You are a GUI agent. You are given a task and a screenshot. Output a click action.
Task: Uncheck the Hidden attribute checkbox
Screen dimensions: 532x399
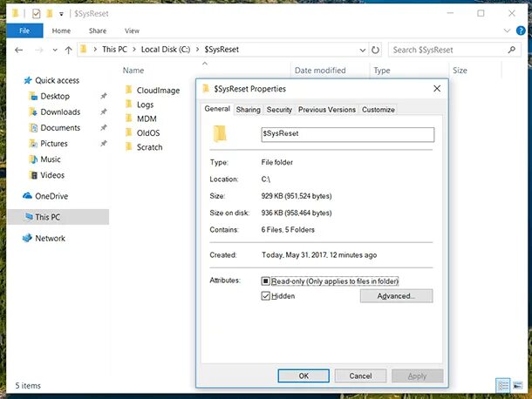pyautogui.click(x=266, y=296)
